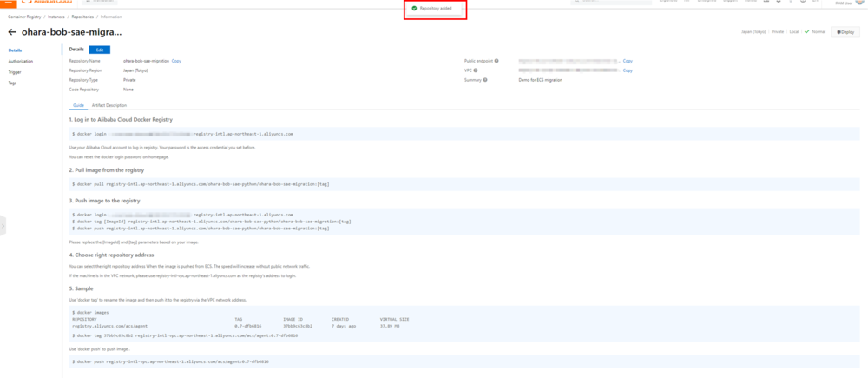Click the docker push command in step 3
The image size is (868, 378).
201,228
